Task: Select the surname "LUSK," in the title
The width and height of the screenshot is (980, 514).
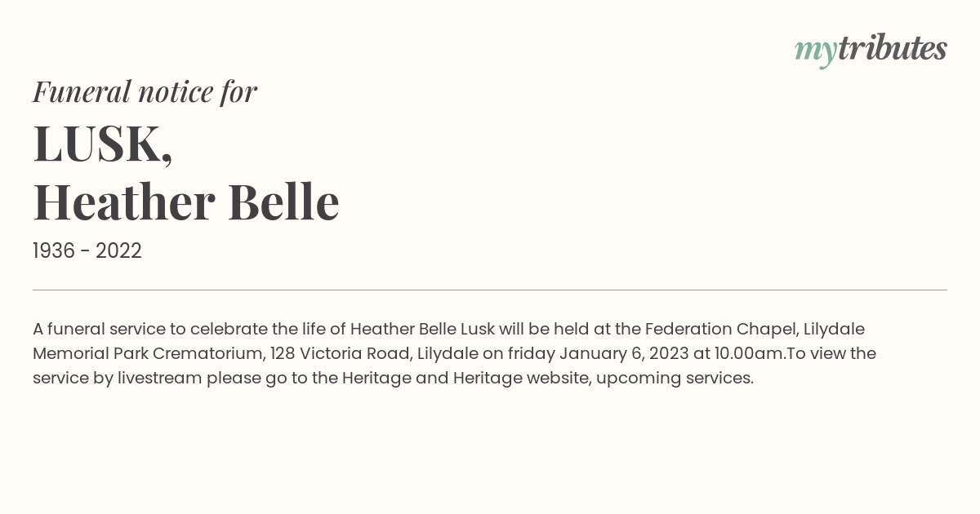Action: (103, 144)
